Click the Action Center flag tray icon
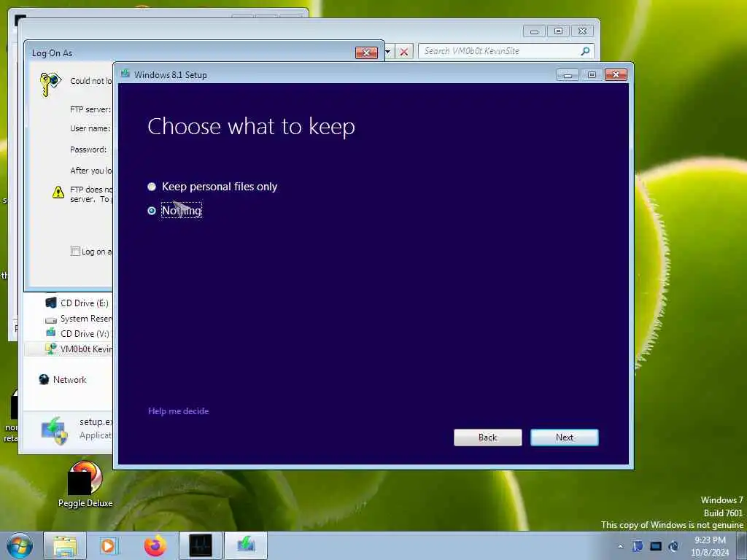This screenshot has height=560, width=747. point(638,546)
